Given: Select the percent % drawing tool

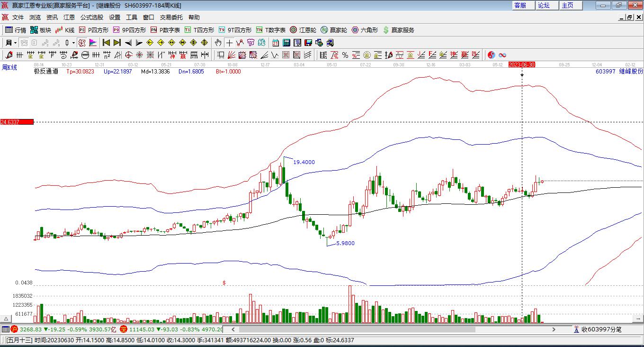Looking at the screenshot, I should pyautogui.click(x=345, y=55).
